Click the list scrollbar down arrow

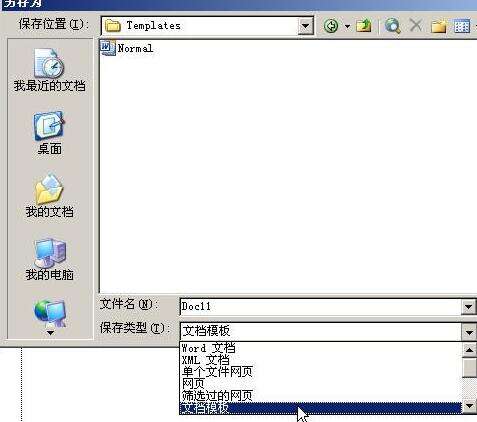(x=469, y=406)
